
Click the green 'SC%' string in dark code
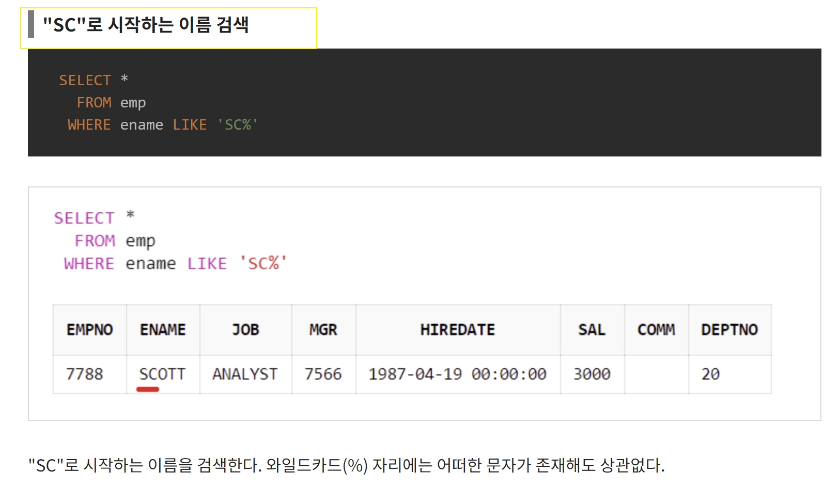point(238,125)
